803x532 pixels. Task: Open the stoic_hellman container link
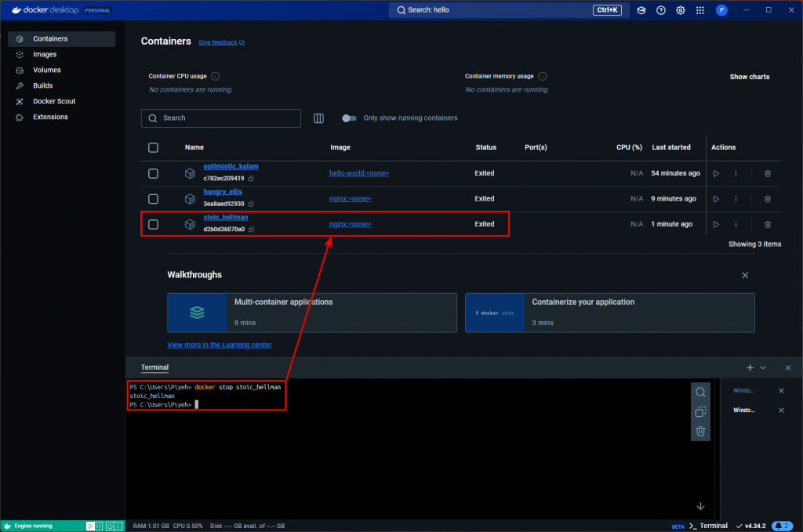point(226,217)
